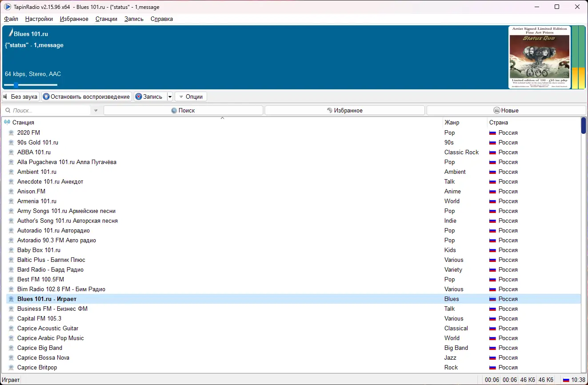Show the Новые stations list button
Viewport: 588px width, 385px height.
tap(506, 110)
